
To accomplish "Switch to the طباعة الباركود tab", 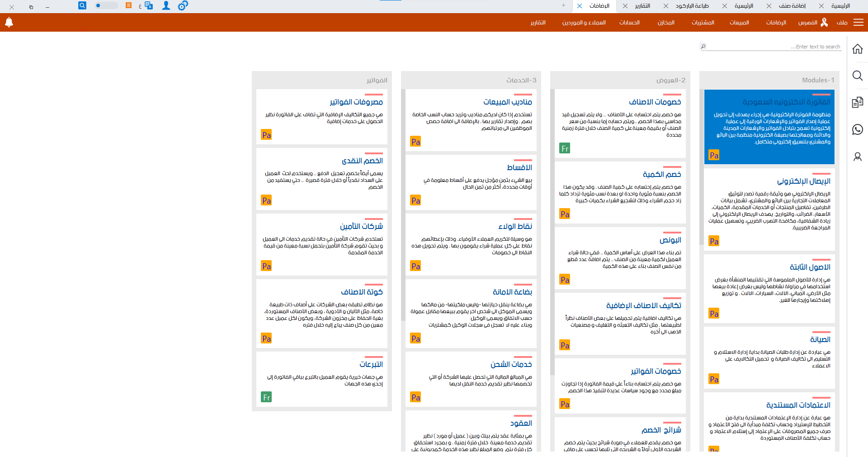I will [x=693, y=6].
